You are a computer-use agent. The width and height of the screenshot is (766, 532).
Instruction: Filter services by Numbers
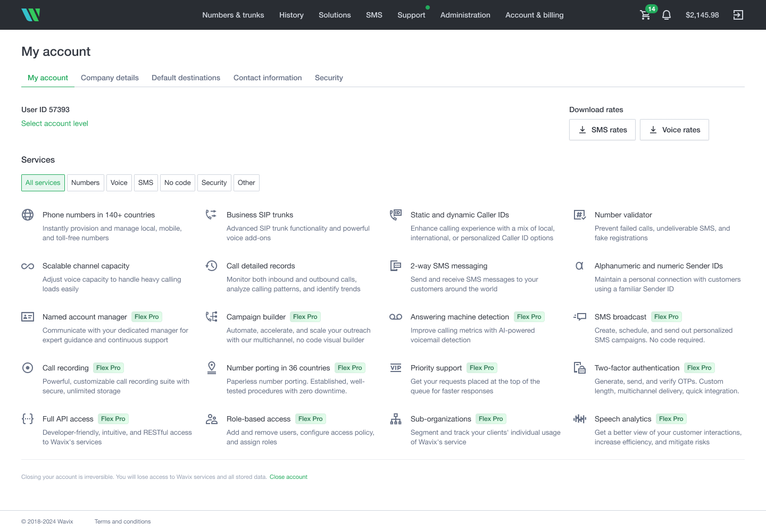[85, 183]
